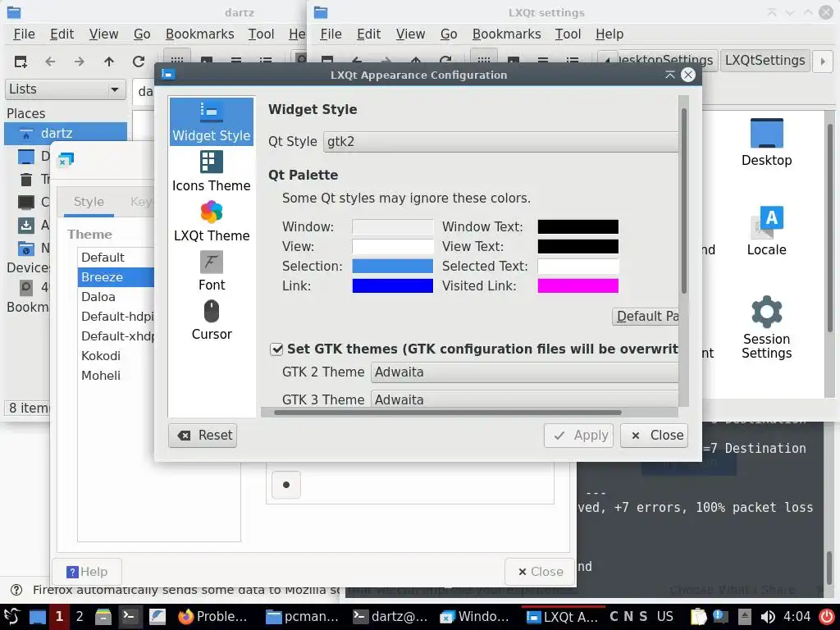Screen dimensions: 840x630
Task: Click the new tab icon in dartz window
Action: point(21,62)
